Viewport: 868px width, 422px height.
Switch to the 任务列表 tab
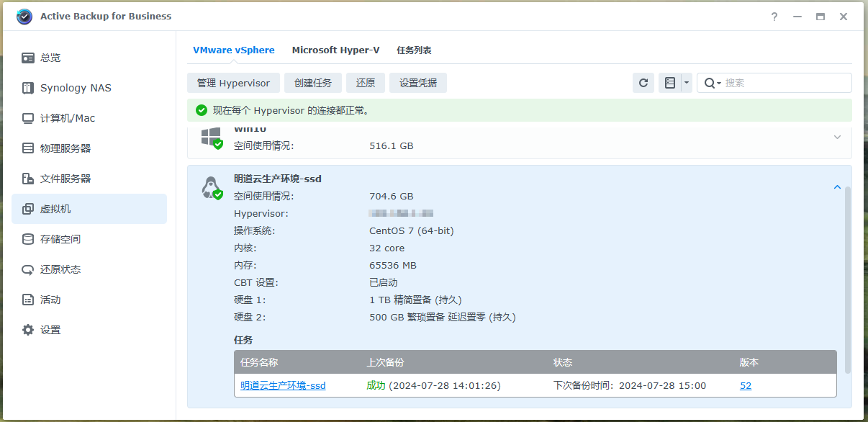(414, 50)
